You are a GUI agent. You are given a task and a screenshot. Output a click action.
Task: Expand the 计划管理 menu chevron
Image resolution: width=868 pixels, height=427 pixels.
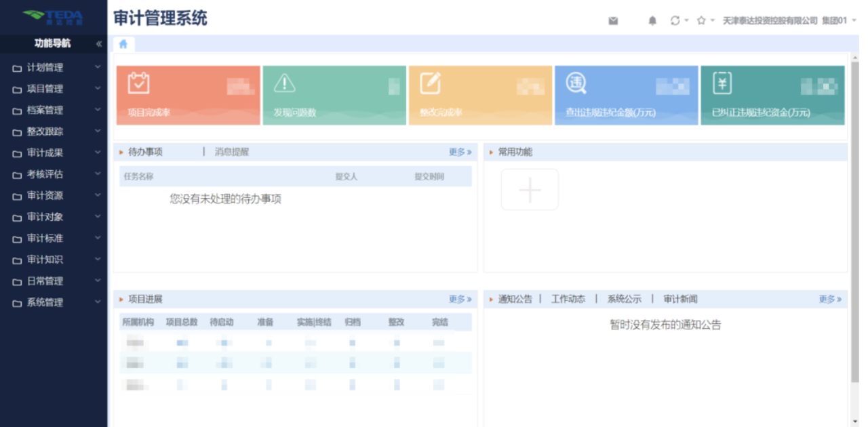pos(98,67)
